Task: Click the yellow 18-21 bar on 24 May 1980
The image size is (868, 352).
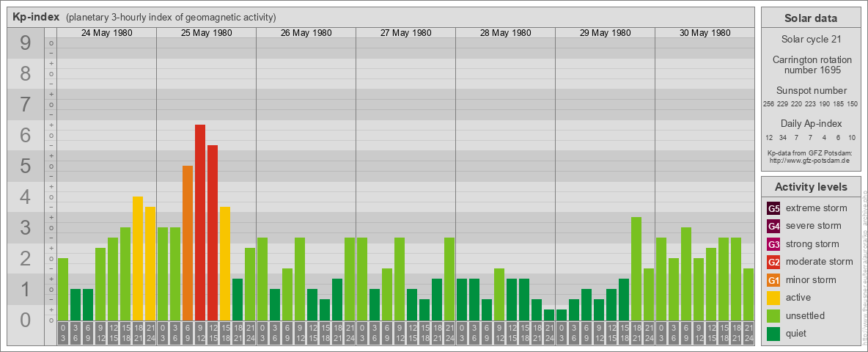Action: click(x=138, y=258)
